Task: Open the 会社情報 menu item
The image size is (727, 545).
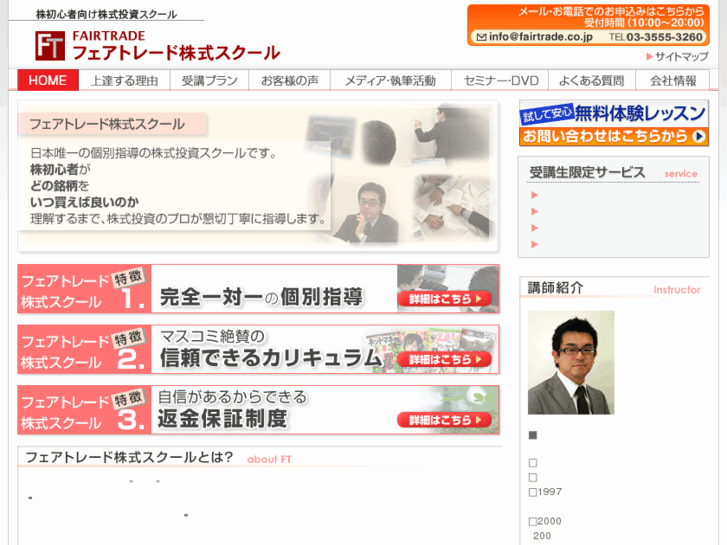Action: pos(673,80)
